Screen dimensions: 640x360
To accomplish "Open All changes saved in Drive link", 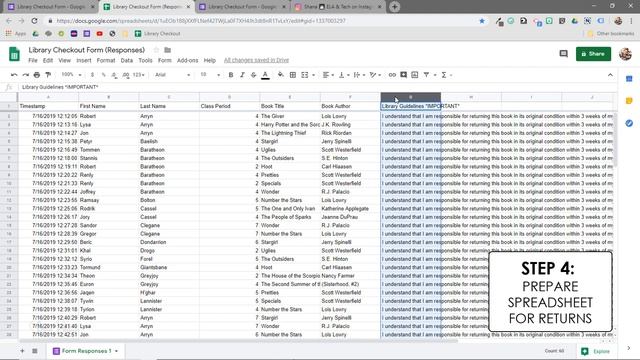I will 256,60.
